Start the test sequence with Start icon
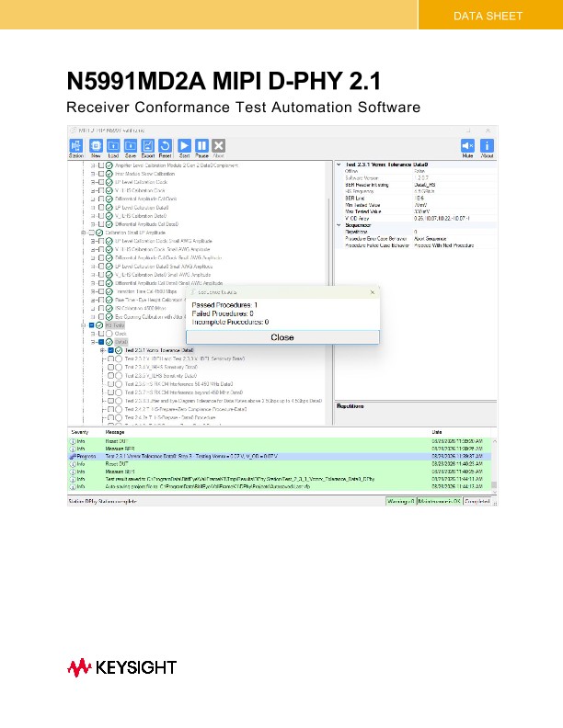 coord(184,146)
